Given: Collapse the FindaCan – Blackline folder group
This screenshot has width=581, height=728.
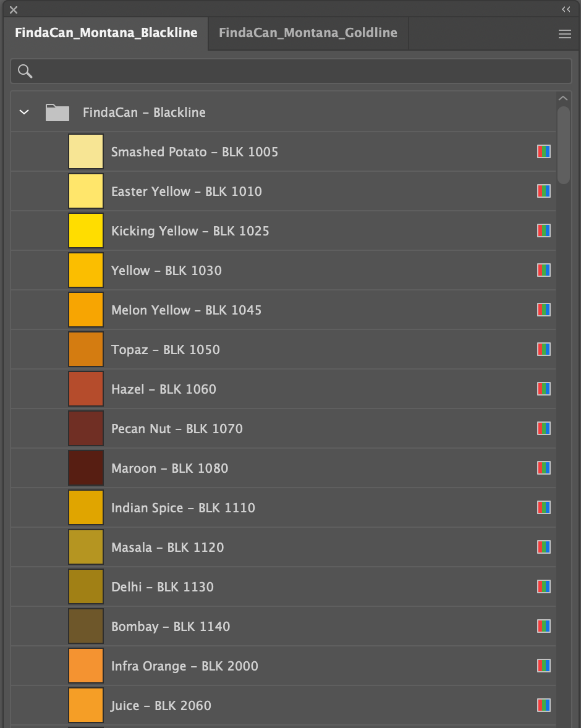Looking at the screenshot, I should (24, 112).
